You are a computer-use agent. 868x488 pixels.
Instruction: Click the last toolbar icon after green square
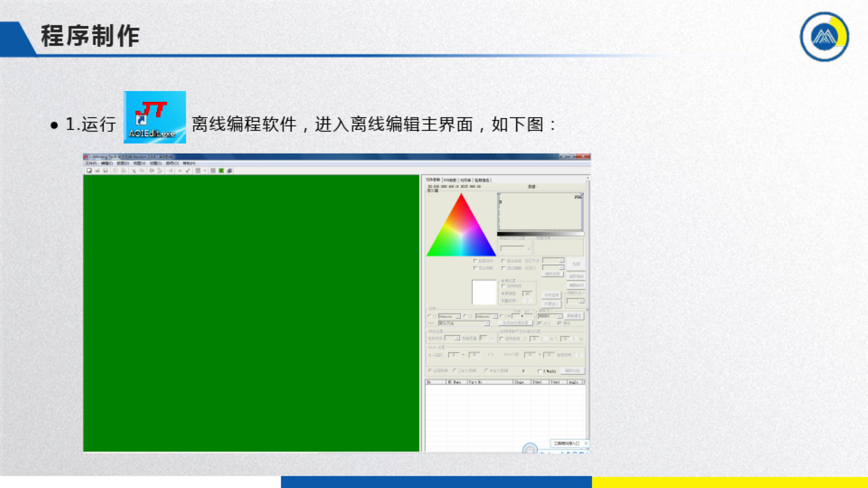(x=230, y=171)
